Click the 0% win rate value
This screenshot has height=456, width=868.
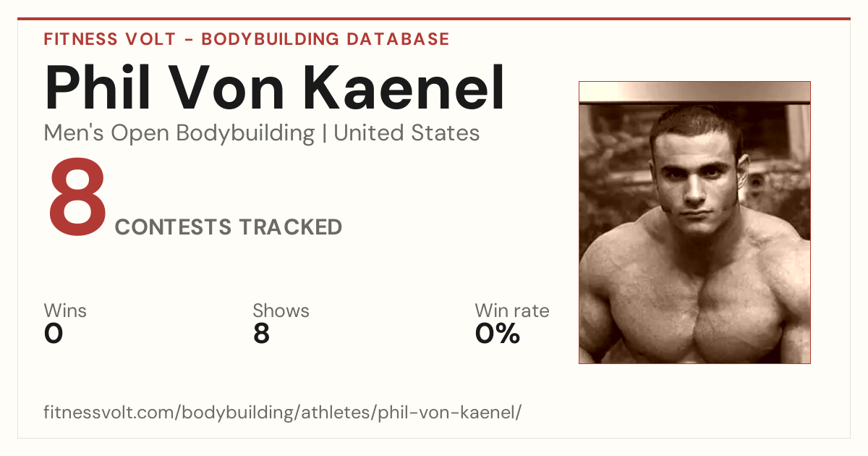pyautogui.click(x=498, y=334)
